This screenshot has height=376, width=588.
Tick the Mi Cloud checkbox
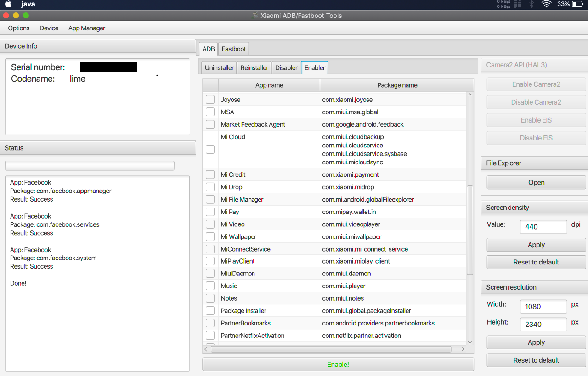click(210, 150)
